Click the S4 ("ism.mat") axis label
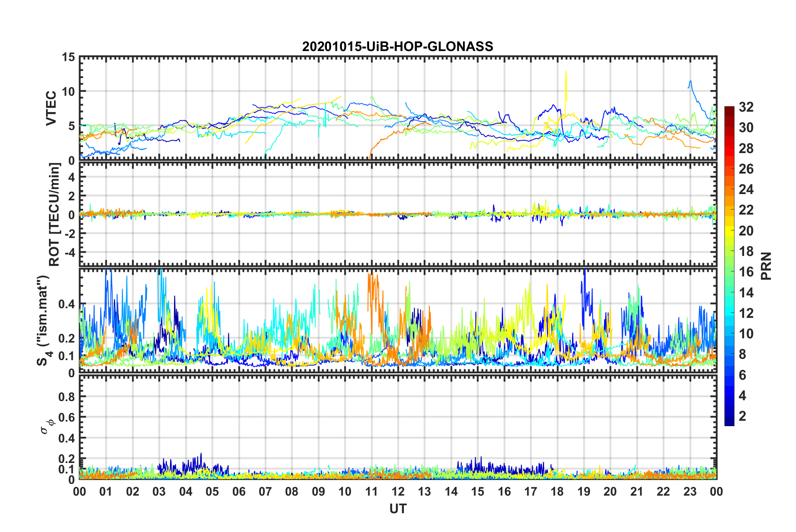The image size is (796, 532). [x=44, y=320]
